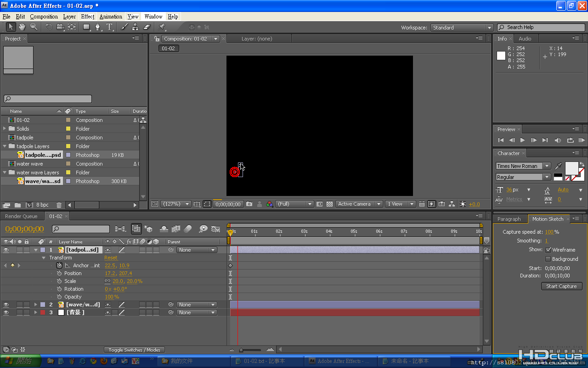This screenshot has width=588, height=368.
Task: Select the Selection arrow tool
Action: [x=11, y=27]
